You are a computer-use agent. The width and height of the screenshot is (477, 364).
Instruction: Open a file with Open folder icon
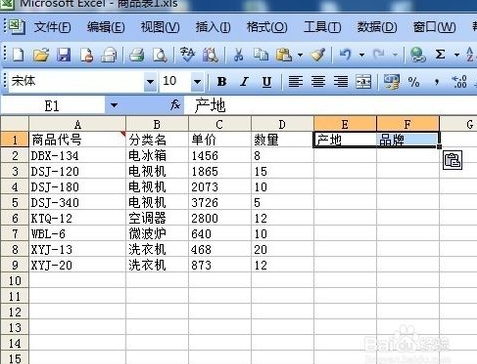click(x=41, y=54)
